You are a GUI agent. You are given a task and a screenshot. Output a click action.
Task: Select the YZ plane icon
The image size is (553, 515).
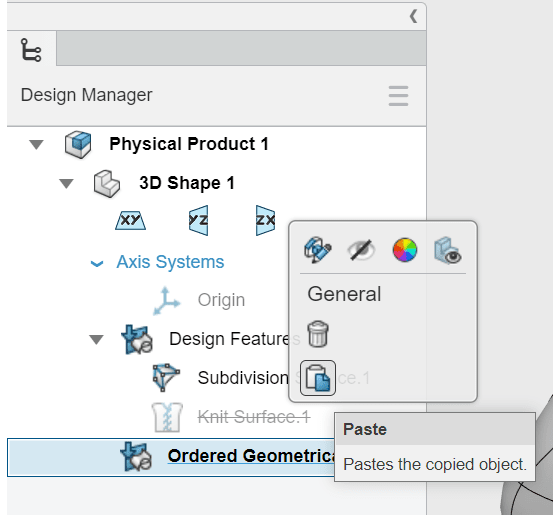tap(198, 220)
